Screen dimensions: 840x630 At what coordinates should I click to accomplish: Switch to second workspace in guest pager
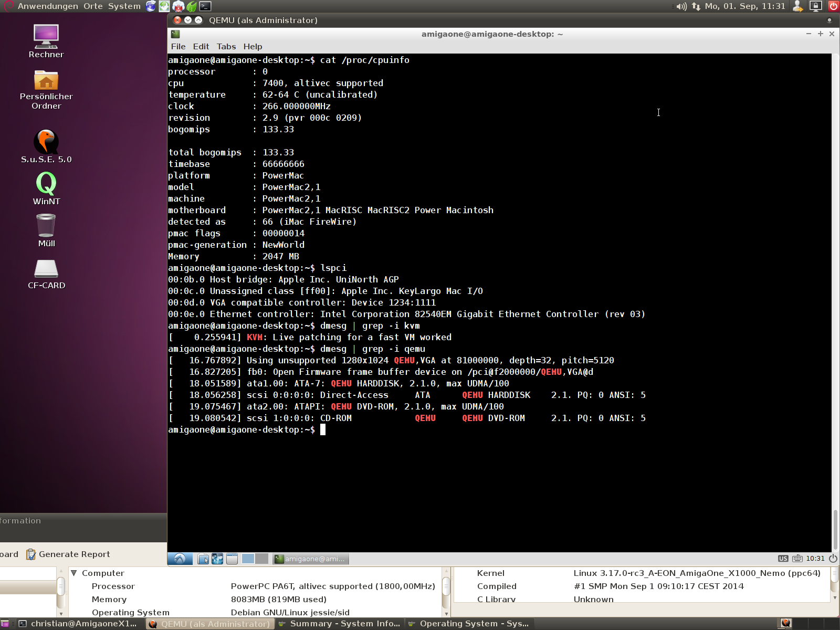click(261, 559)
